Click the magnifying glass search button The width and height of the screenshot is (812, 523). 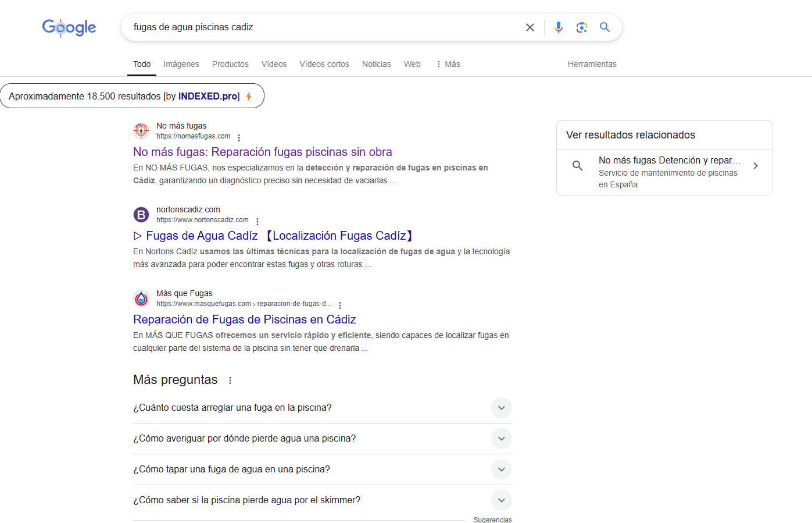tap(604, 27)
